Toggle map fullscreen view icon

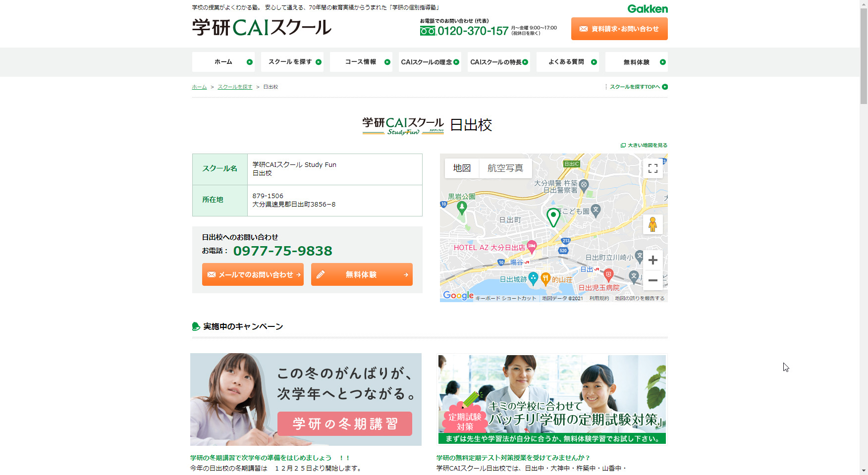click(x=653, y=168)
